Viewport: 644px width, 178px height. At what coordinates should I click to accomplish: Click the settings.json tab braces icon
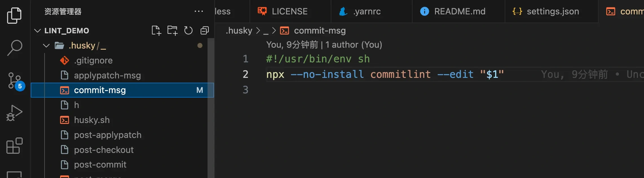(x=517, y=11)
